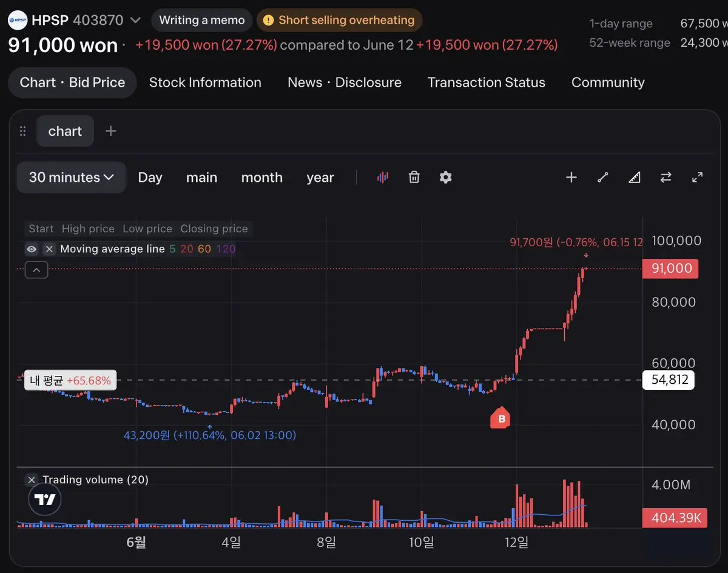Screen dimensions: 728x573
Task: Click the 1-day range label
Action: click(621, 24)
